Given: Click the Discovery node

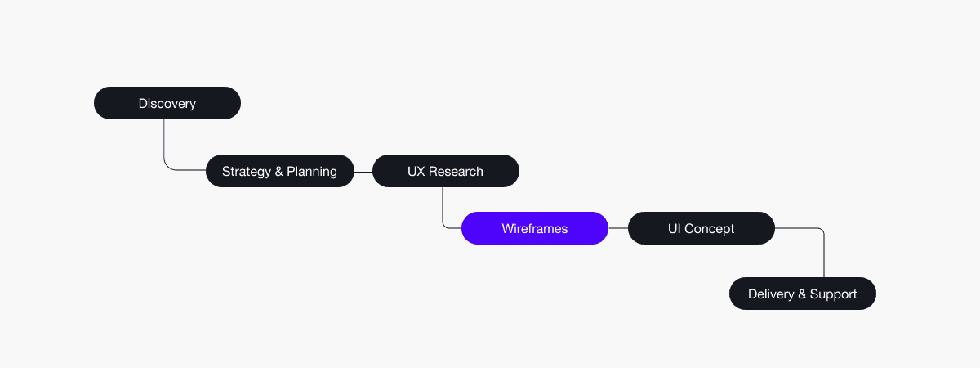Looking at the screenshot, I should pyautogui.click(x=167, y=103).
